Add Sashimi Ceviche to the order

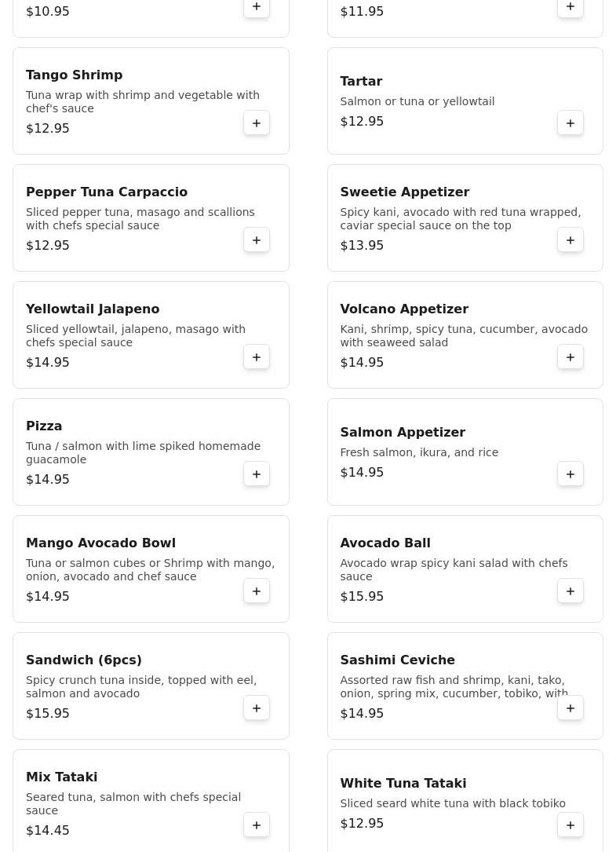pyautogui.click(x=570, y=708)
